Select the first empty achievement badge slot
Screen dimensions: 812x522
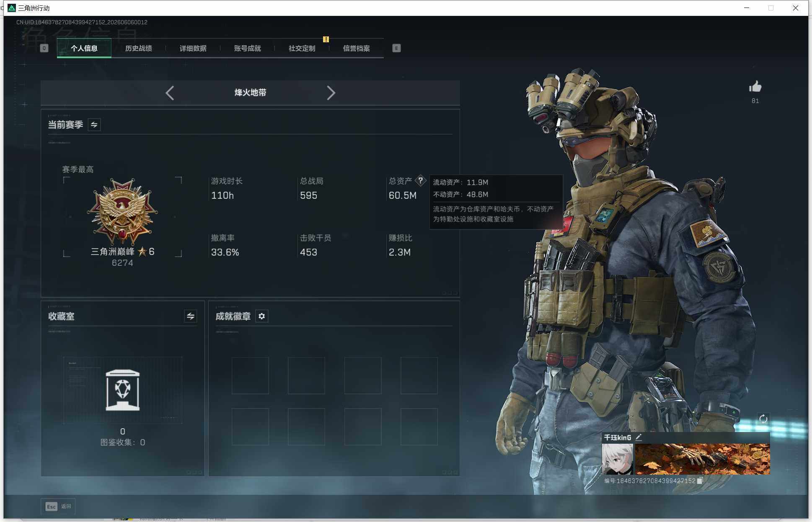(x=250, y=375)
